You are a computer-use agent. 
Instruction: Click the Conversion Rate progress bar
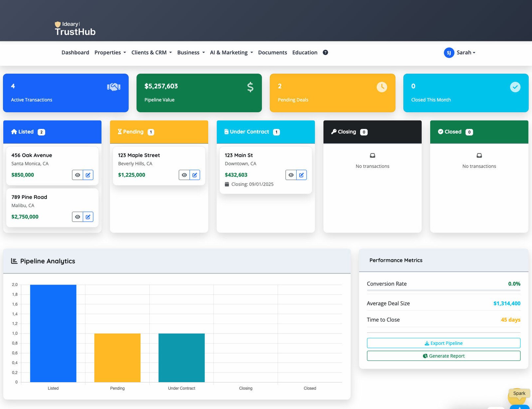pos(444,290)
